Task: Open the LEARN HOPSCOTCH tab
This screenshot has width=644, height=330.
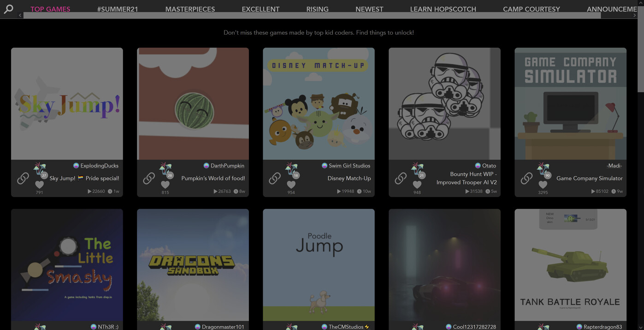Action: tap(443, 9)
